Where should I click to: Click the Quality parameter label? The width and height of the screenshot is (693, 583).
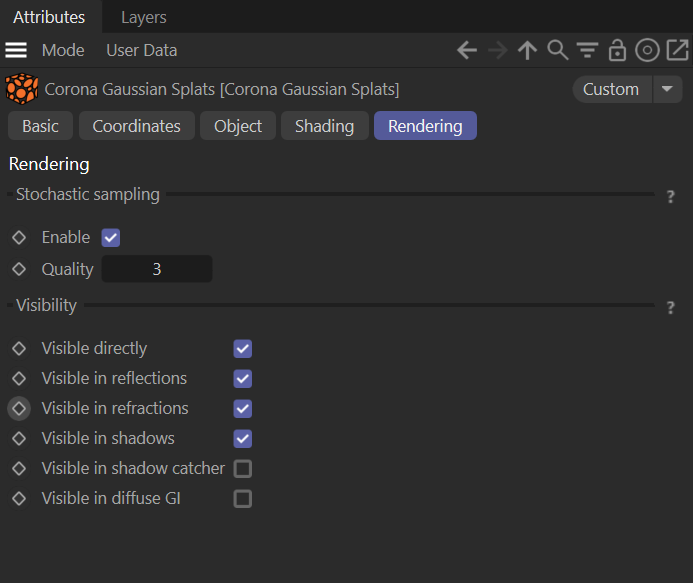pyautogui.click(x=68, y=270)
